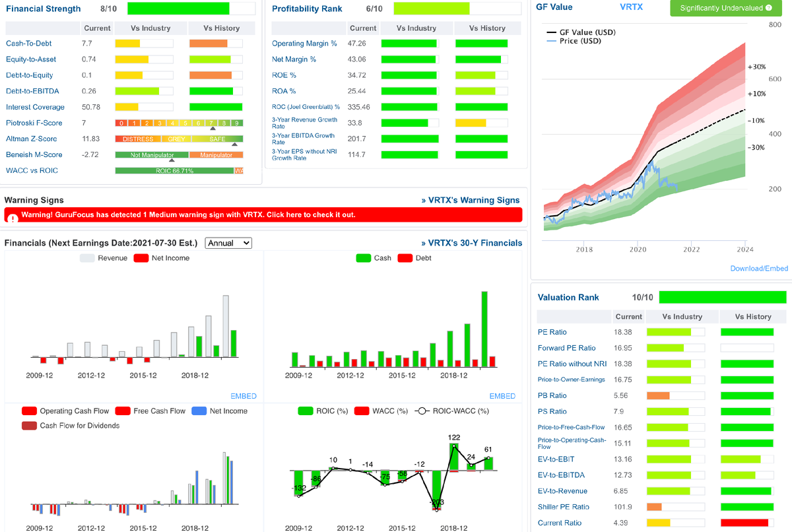The image size is (792, 532).
Task: Click the Valuation Rank 10/10 bar
Action: [x=723, y=297]
